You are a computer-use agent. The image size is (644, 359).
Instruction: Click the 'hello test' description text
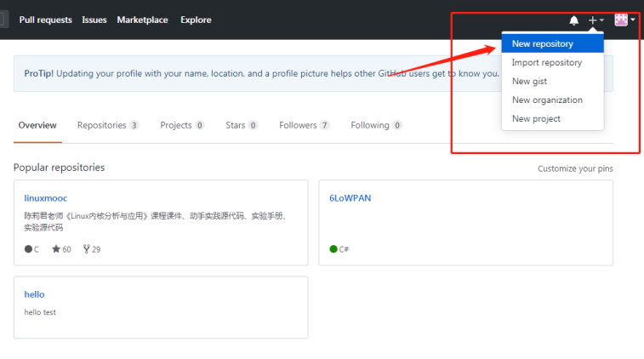click(40, 312)
